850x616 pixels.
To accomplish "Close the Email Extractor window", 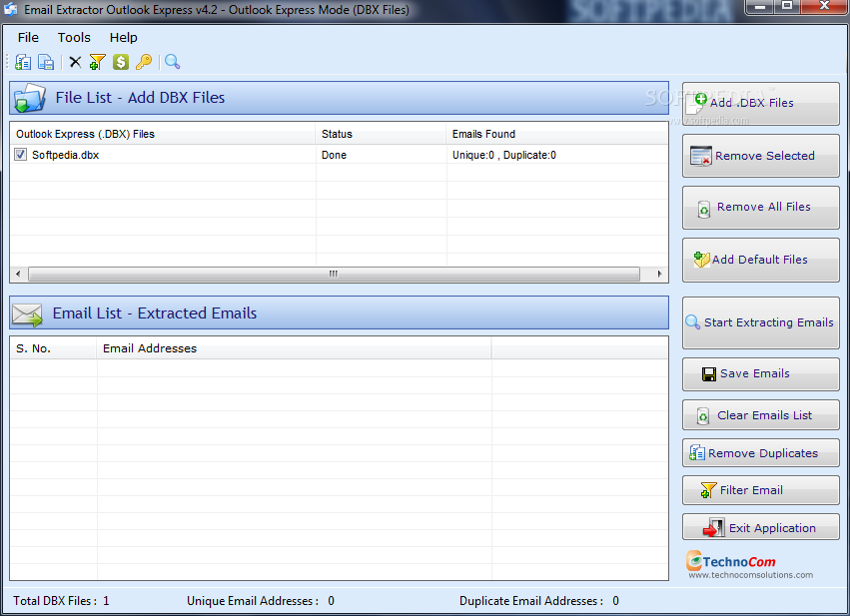I will click(x=824, y=7).
